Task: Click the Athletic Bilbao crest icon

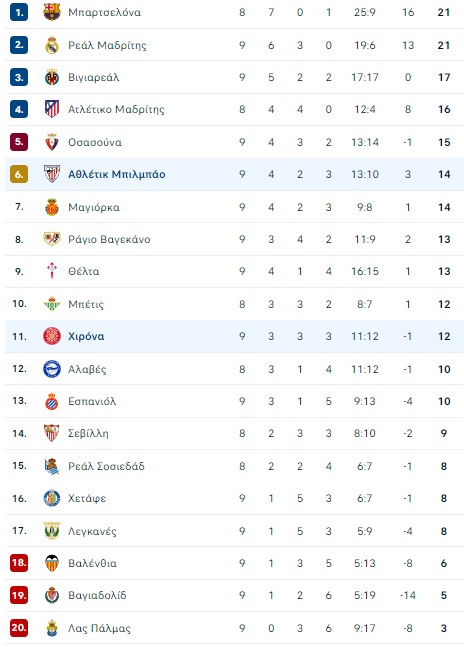Action: [52, 174]
